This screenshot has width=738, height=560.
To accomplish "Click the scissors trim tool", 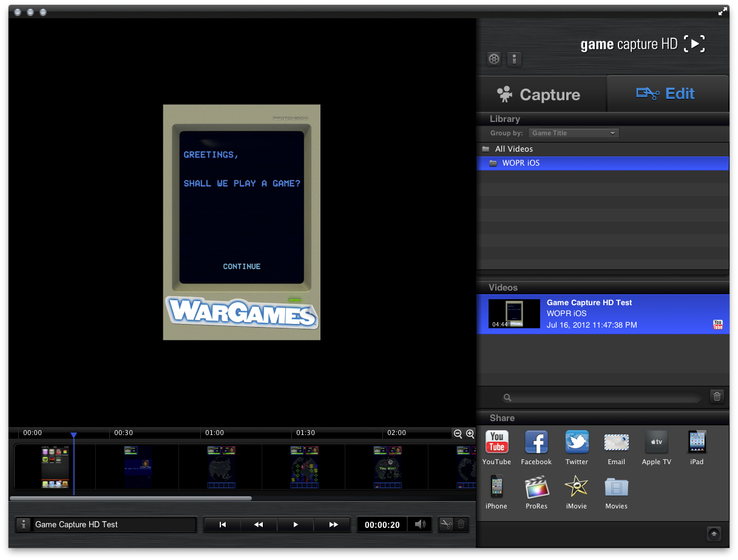I will coord(446,524).
